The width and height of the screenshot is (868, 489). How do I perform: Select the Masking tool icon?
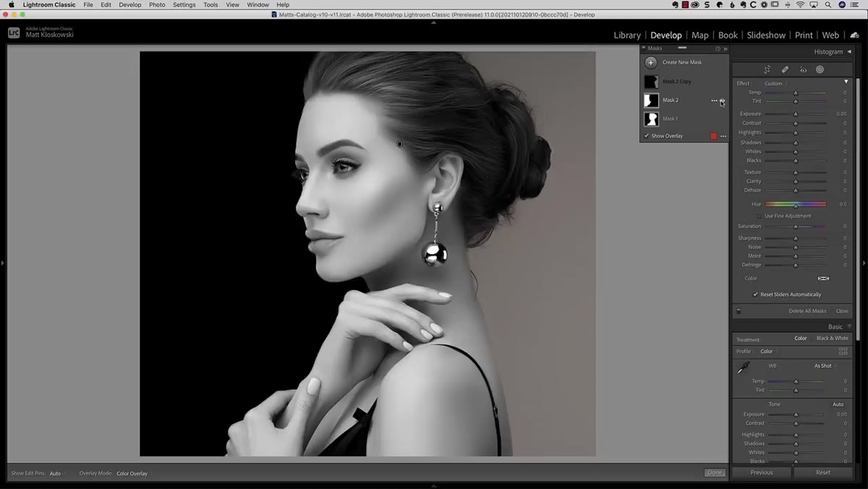[x=820, y=69]
